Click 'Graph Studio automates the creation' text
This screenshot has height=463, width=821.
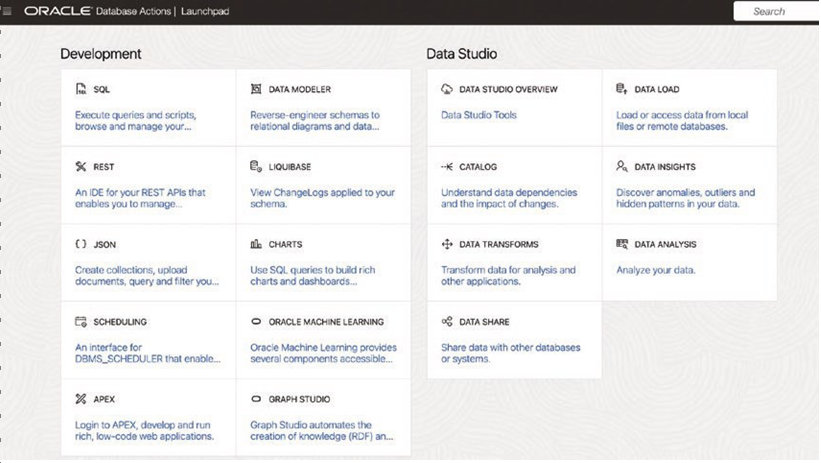tap(321, 431)
